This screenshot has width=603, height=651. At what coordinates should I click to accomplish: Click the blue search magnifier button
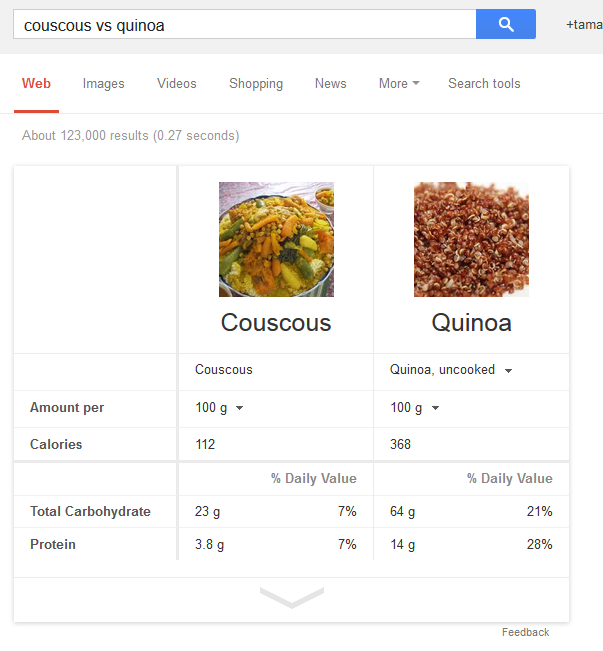[x=505, y=24]
